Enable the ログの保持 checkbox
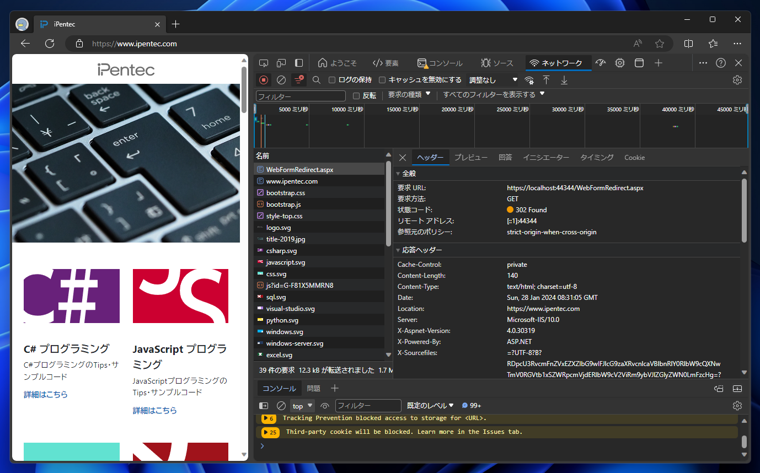 click(332, 80)
